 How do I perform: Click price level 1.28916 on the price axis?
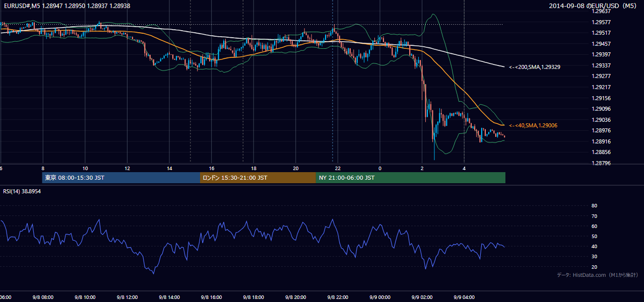click(601, 141)
